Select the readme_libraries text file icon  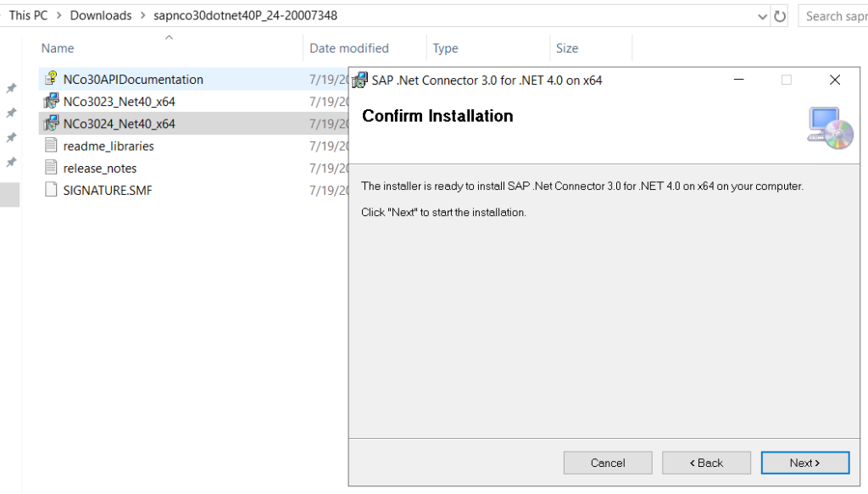tap(51, 145)
